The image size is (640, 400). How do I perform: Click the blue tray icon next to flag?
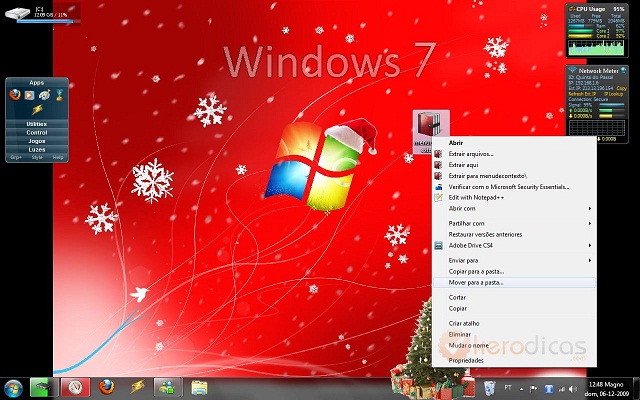pyautogui.click(x=549, y=389)
